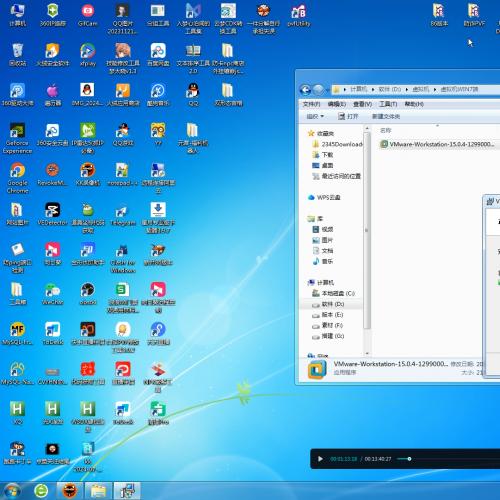Launch WeChat from the desktop
This screenshot has height=500, width=500.
tap(53, 294)
